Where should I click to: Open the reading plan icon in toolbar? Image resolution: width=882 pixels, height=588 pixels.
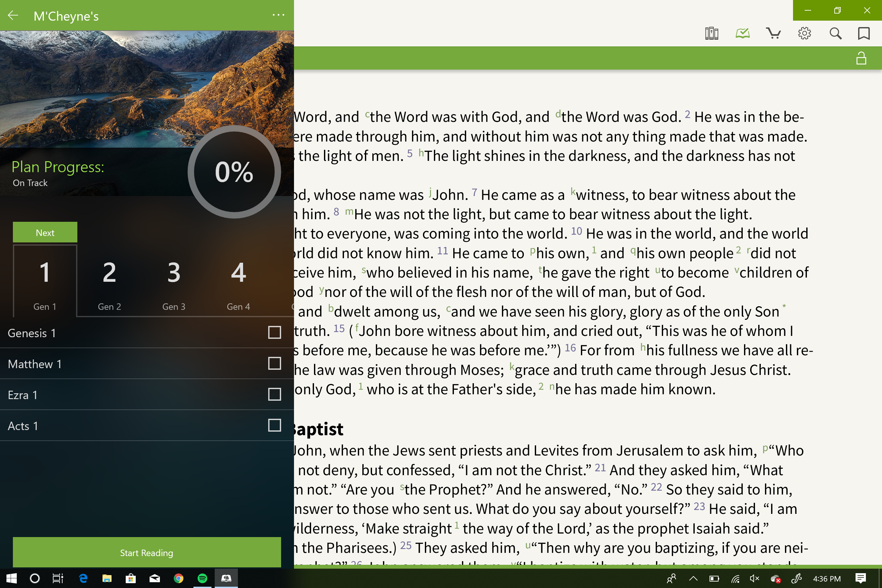click(742, 34)
